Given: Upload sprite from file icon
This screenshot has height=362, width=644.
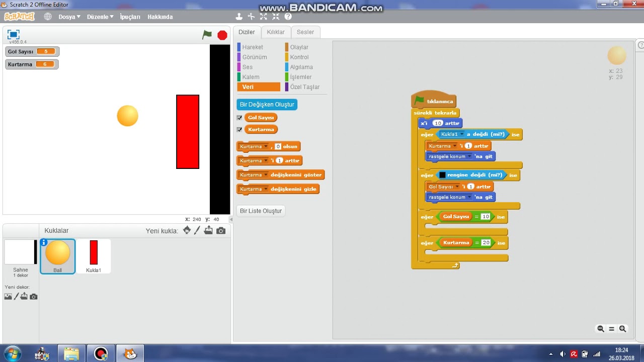Looking at the screenshot, I should point(208,230).
